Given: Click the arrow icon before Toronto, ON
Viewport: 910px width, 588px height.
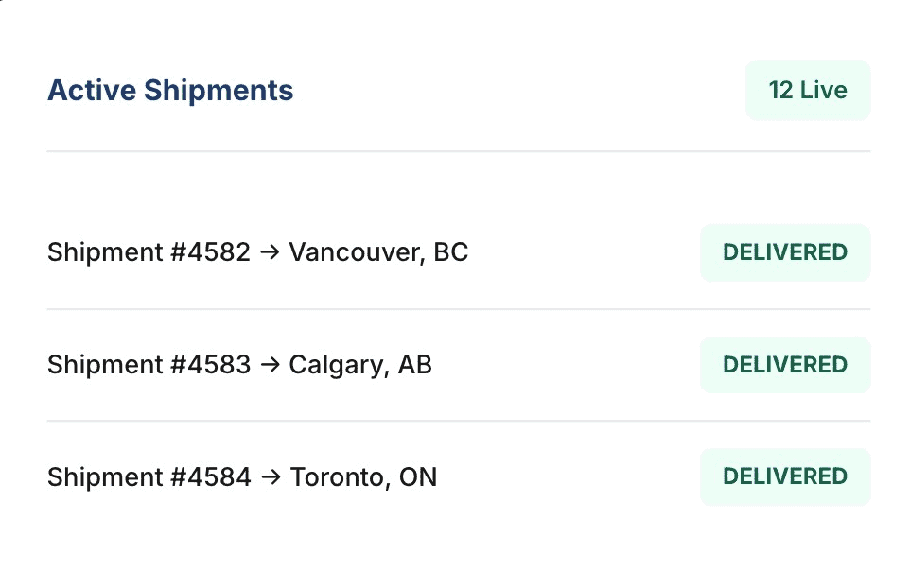Looking at the screenshot, I should (271, 477).
